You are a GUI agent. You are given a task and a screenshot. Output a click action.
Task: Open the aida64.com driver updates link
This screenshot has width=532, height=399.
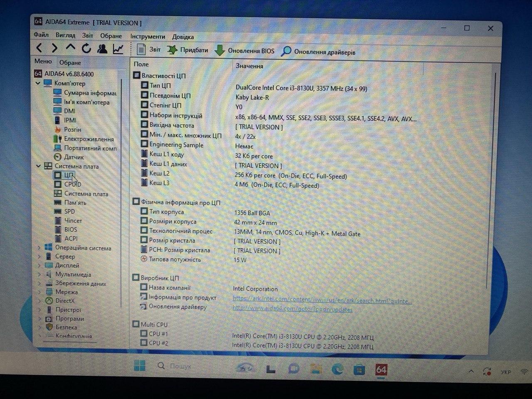[x=292, y=309]
